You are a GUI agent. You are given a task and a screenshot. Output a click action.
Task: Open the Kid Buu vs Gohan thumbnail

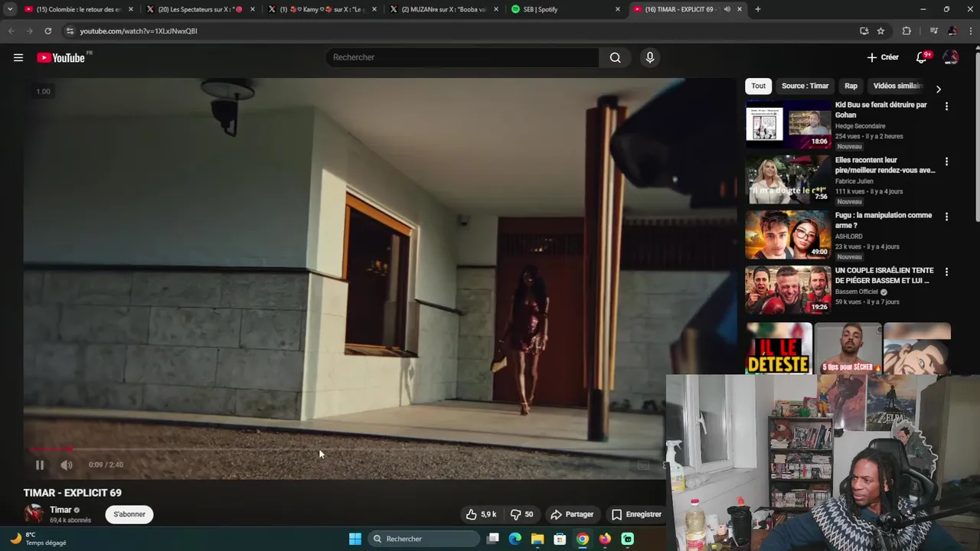[788, 124]
